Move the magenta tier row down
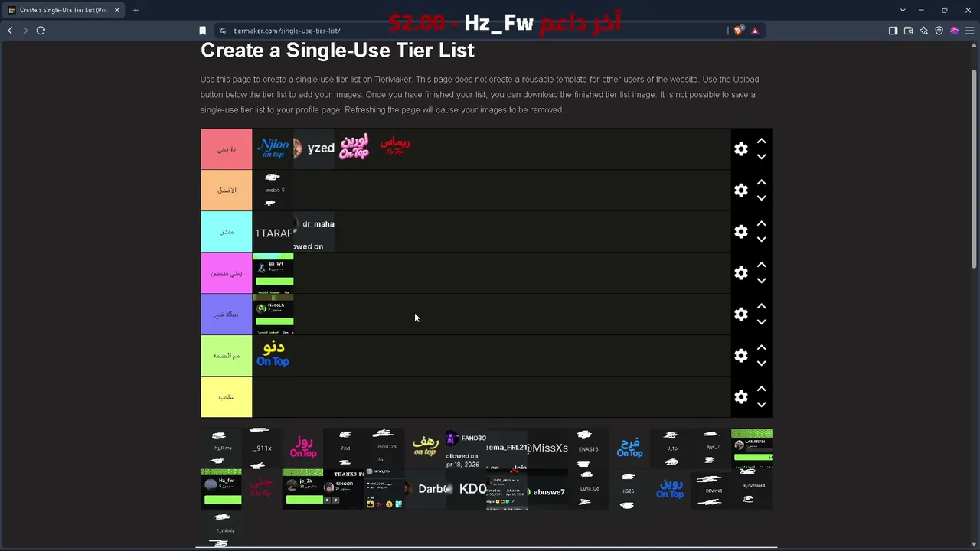The height and width of the screenshot is (551, 980). [761, 281]
